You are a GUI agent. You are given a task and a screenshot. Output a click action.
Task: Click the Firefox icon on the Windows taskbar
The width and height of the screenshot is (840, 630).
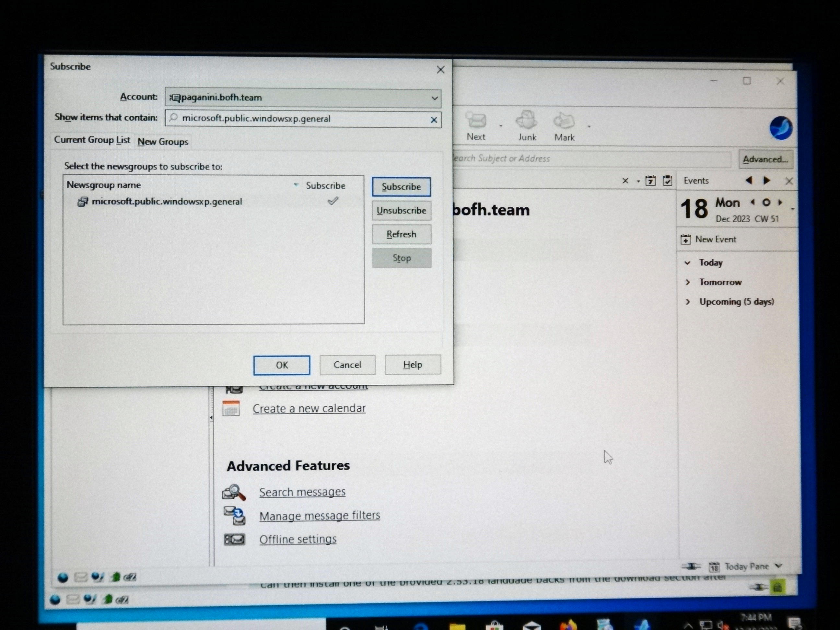(568, 625)
